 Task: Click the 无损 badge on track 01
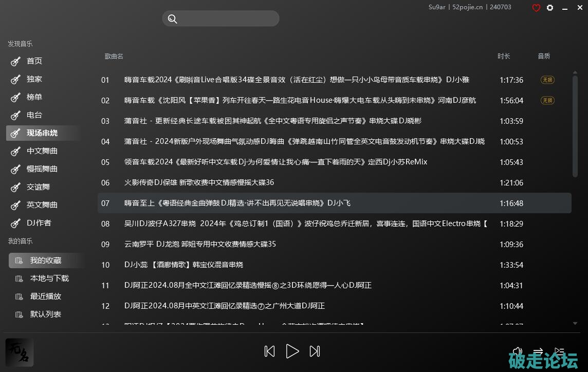point(547,80)
